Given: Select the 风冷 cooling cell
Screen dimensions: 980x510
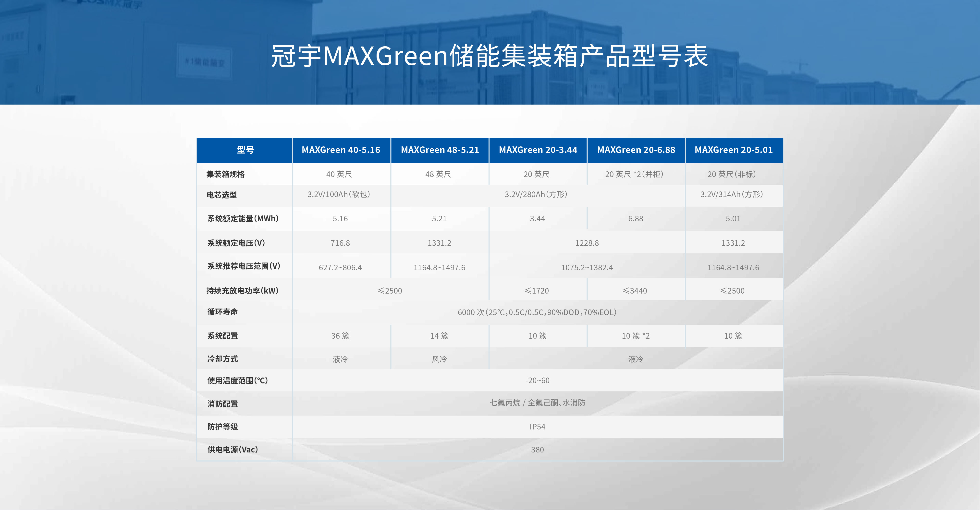Looking at the screenshot, I should 439,359.
